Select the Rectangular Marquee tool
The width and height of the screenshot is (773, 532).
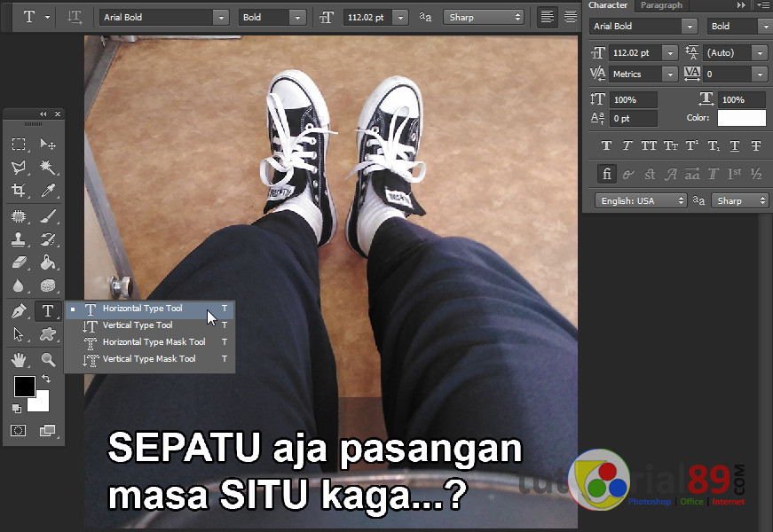point(19,145)
